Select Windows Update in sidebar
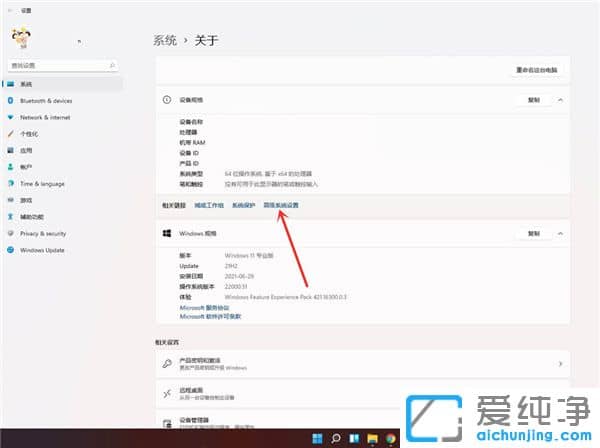600x448 pixels. coord(42,250)
